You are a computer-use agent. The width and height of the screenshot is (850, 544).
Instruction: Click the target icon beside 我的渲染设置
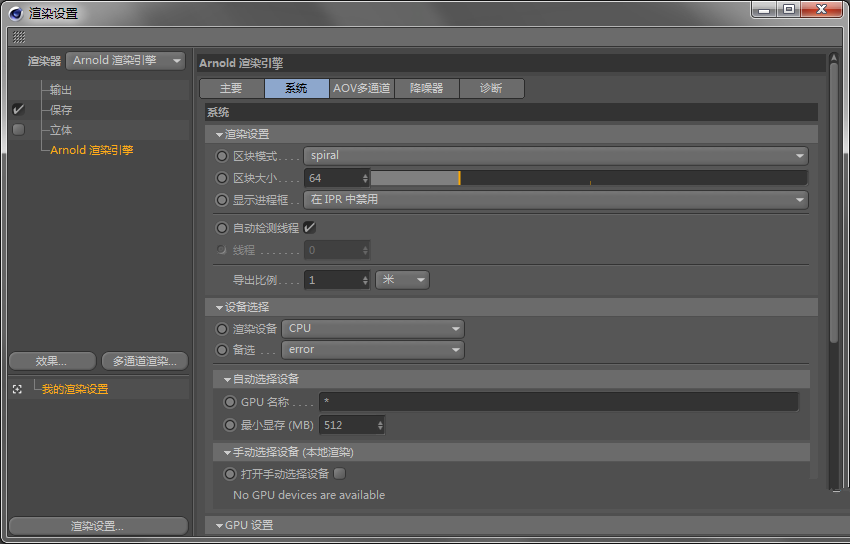[x=17, y=389]
